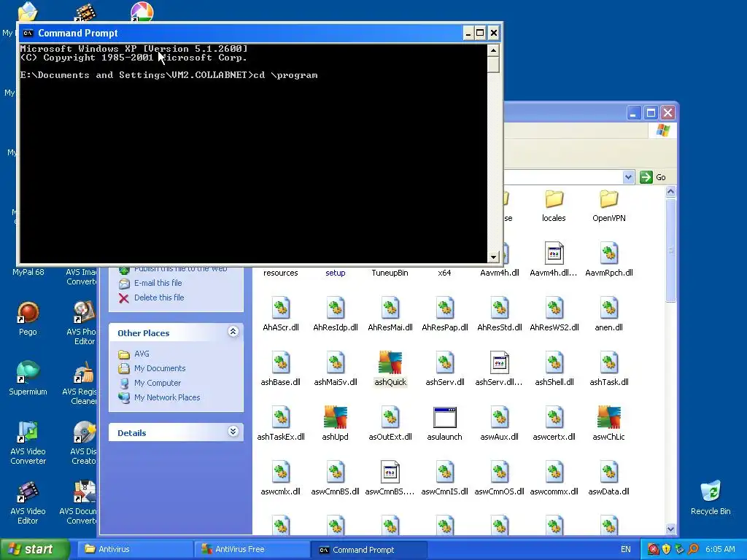Collapse the Other Places panel
This screenshot has height=560, width=747.
pos(233,332)
